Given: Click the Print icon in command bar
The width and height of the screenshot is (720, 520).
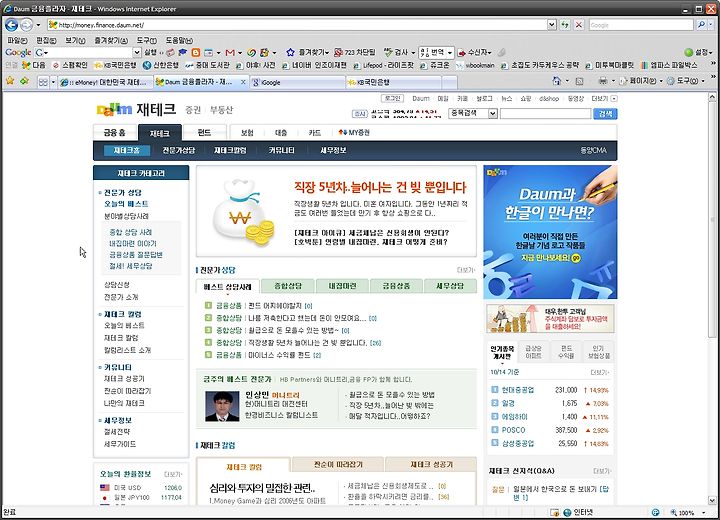Looking at the screenshot, I should (x=603, y=81).
